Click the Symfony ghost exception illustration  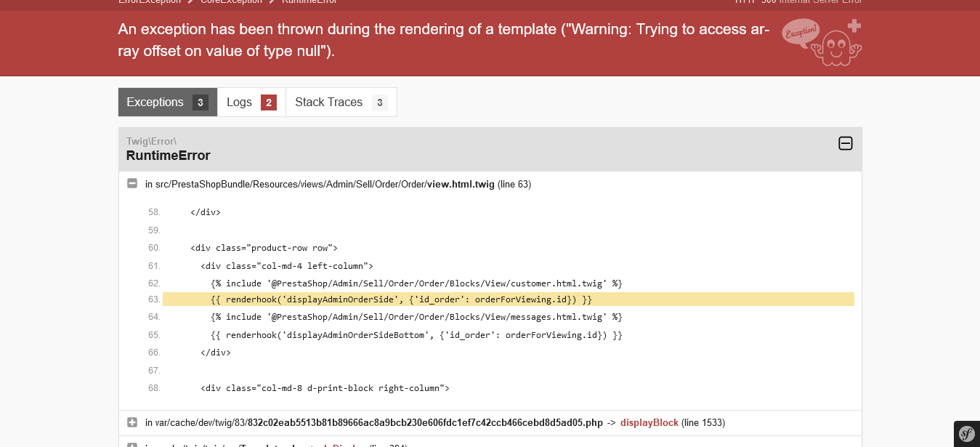coord(823,42)
